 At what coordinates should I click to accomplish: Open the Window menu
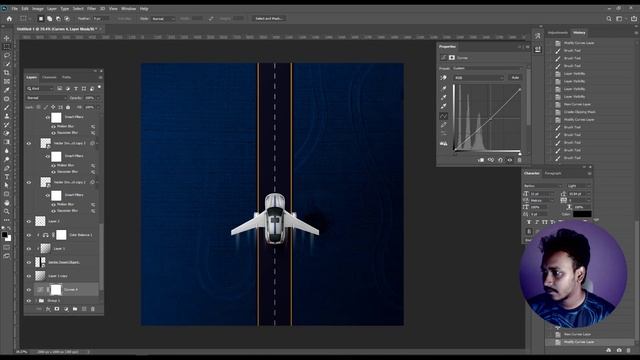(128, 9)
